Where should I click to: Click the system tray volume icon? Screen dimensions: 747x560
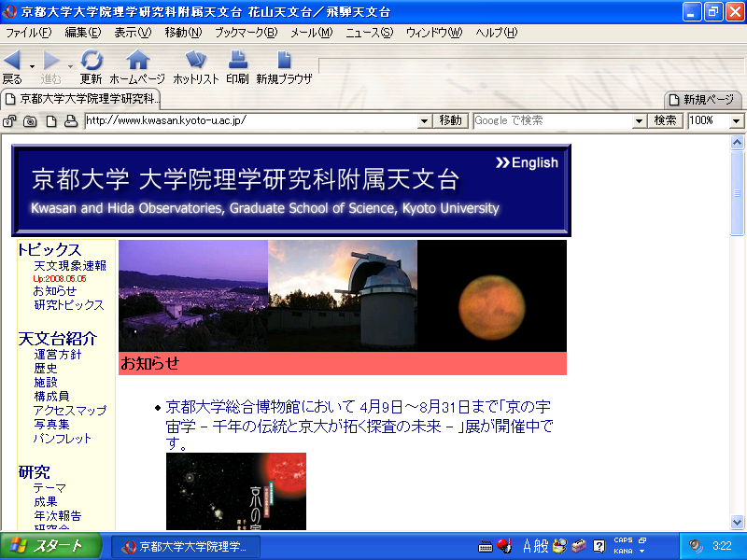[x=696, y=546]
